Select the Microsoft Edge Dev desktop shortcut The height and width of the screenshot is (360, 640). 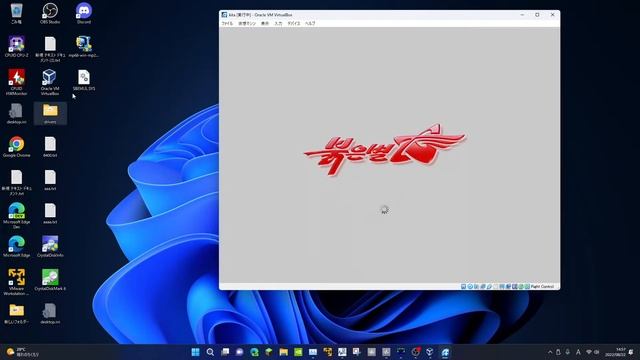[x=16, y=216]
